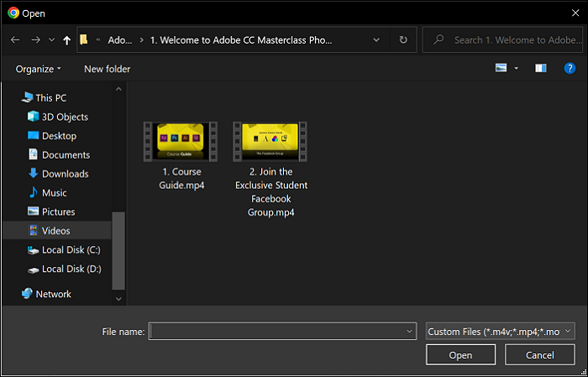Click New folder in toolbar
The height and width of the screenshot is (377, 588).
tap(107, 69)
